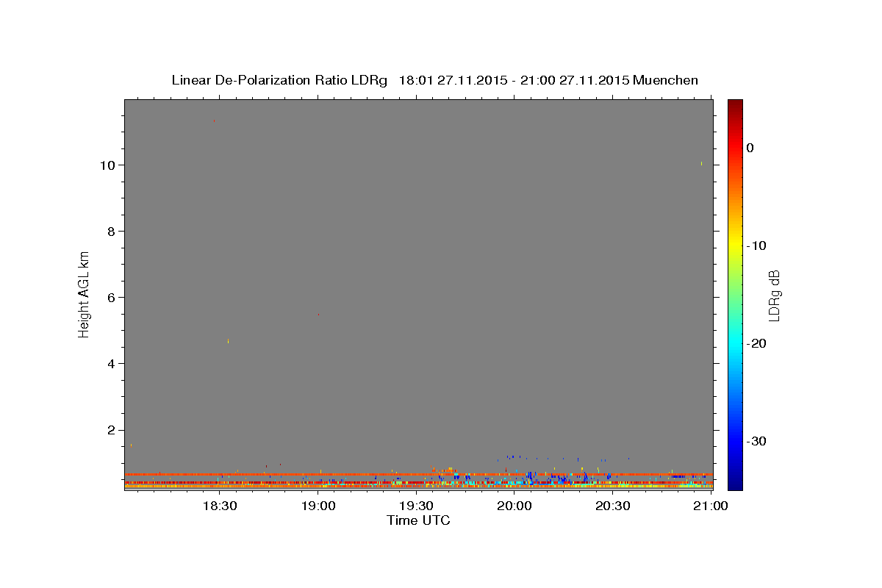The image size is (882, 588).
Task: Click the colorbar value -20
Action: (x=756, y=343)
